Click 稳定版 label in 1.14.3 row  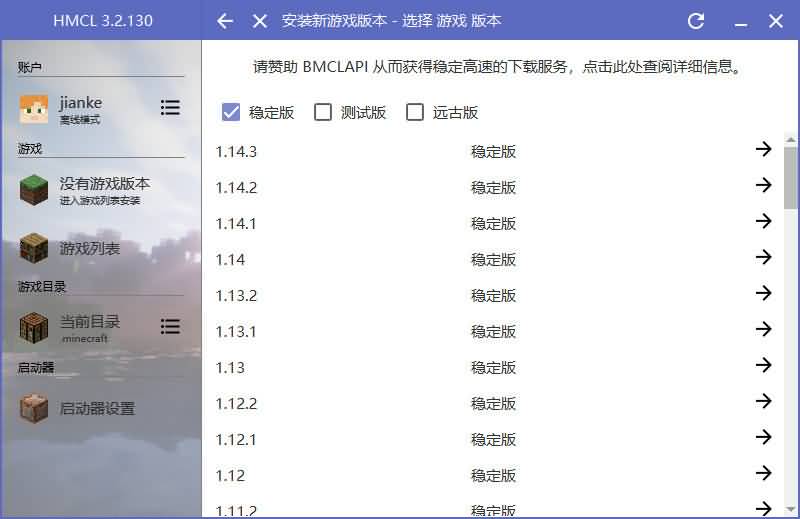click(493, 152)
